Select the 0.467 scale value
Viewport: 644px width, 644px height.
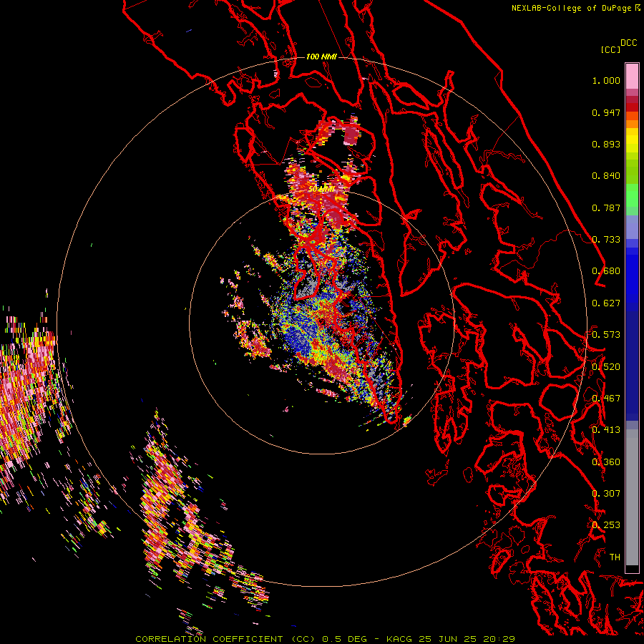[x=606, y=399]
